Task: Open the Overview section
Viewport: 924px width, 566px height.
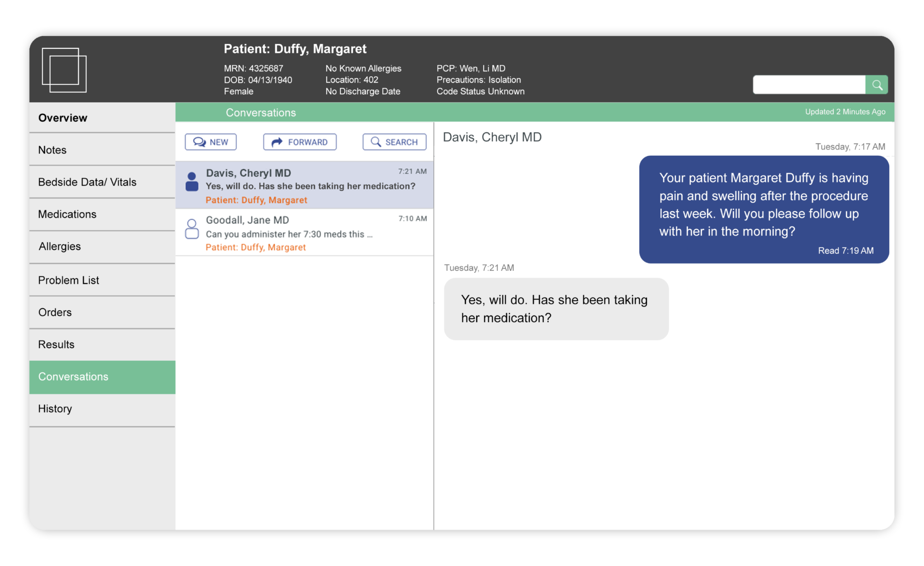Action: (102, 118)
